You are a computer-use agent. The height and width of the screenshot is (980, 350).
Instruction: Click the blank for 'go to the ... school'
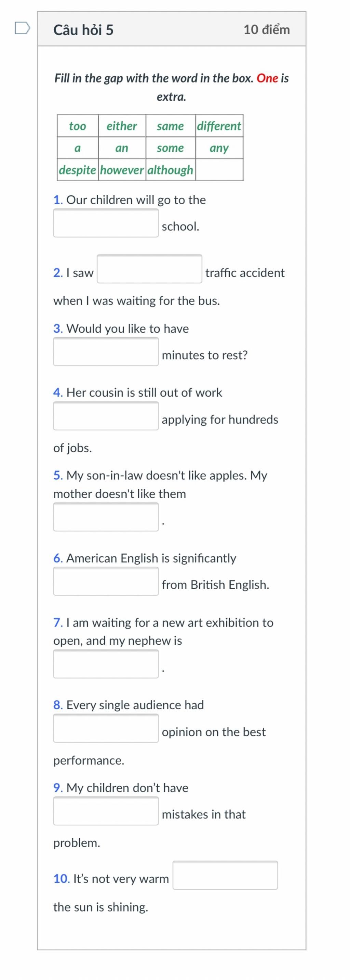(106, 223)
